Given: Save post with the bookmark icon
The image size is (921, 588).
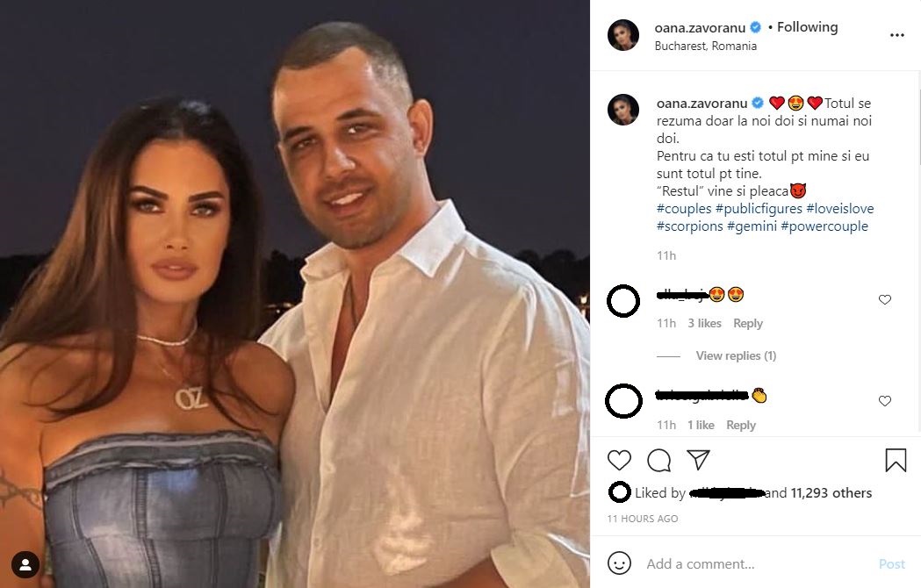Looking at the screenshot, I should (896, 460).
